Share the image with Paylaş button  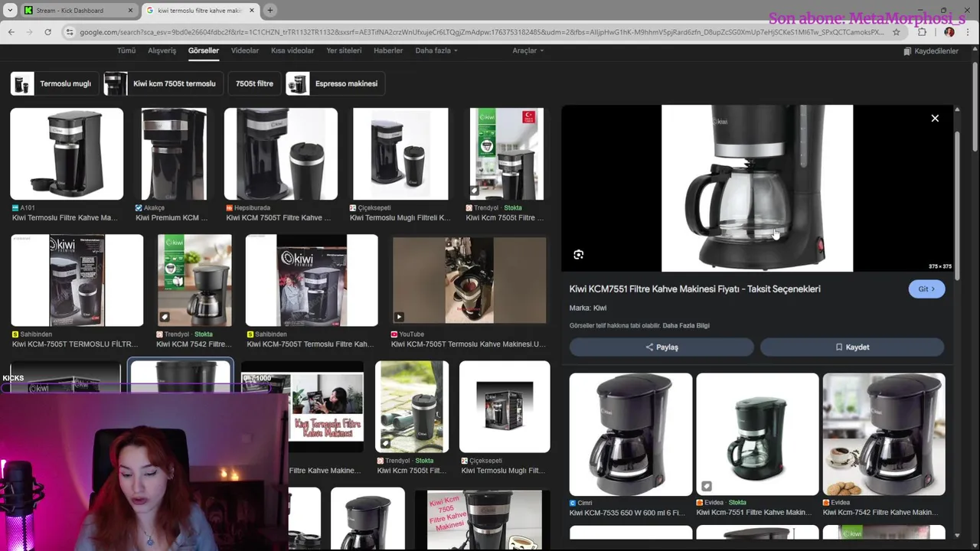661,347
